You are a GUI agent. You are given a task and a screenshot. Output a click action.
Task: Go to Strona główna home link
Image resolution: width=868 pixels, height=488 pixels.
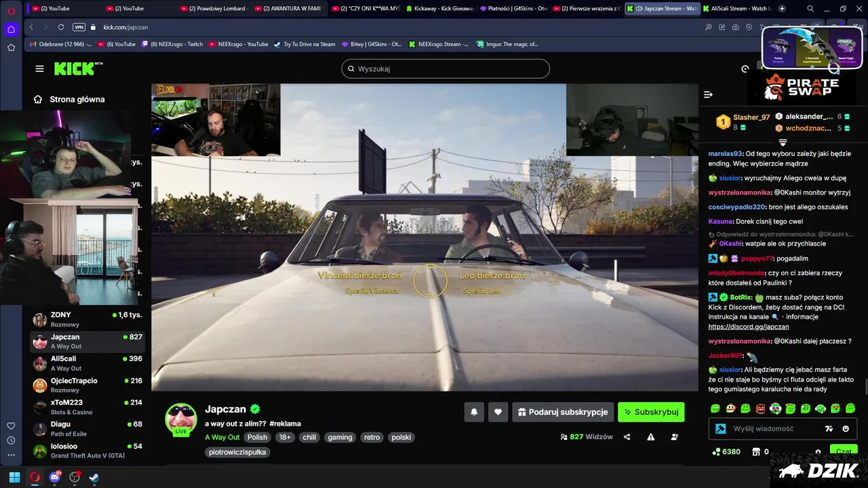70,99
